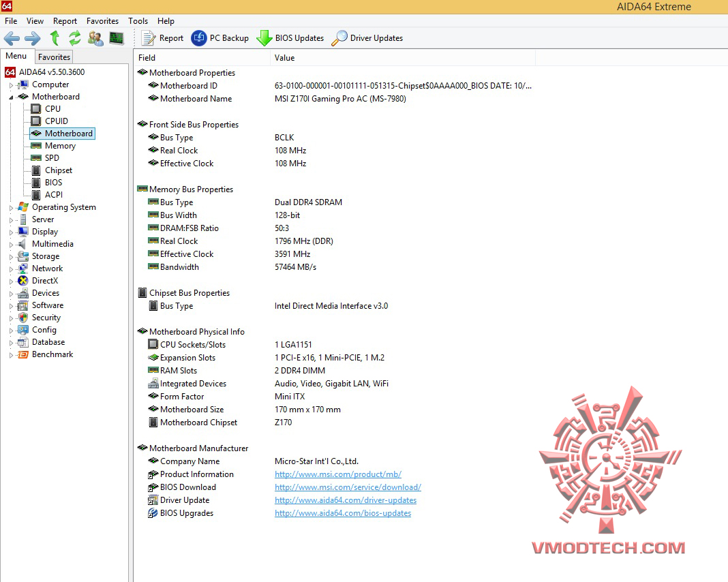Click the Operating System Windows flag icon
Viewport: 728px width, 582px height.
click(x=23, y=207)
